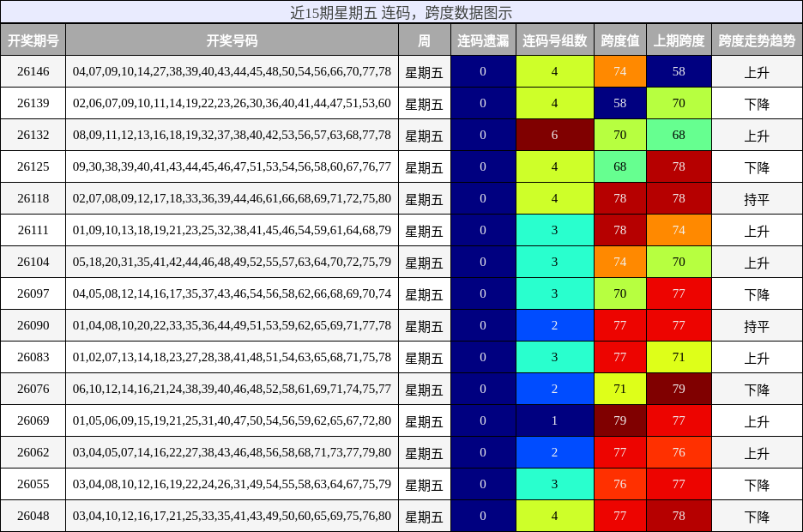The width and height of the screenshot is (803, 532).
Task: Select period number 26076
Action: tap(33, 389)
